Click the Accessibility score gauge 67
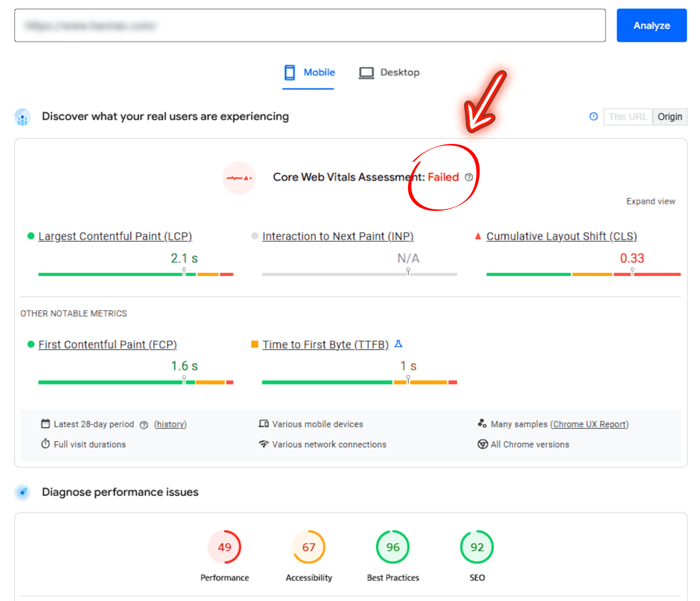The image size is (700, 601). coord(309,547)
